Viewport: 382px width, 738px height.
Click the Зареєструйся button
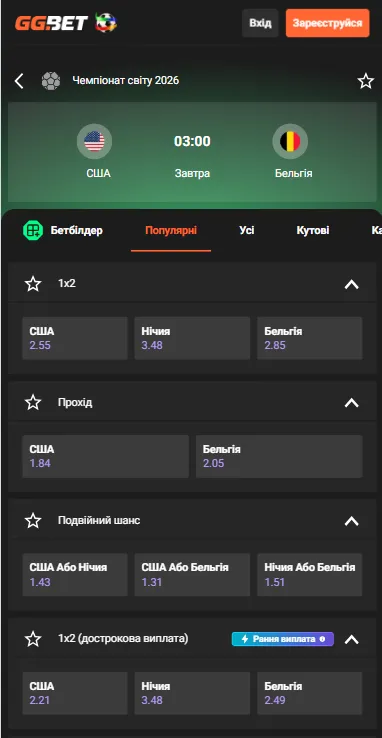click(x=327, y=23)
